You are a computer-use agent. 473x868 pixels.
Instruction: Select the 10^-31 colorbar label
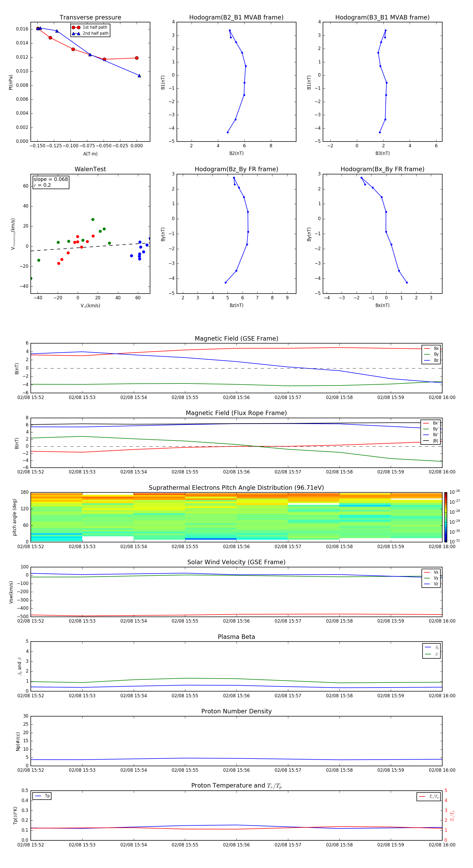(x=455, y=542)
